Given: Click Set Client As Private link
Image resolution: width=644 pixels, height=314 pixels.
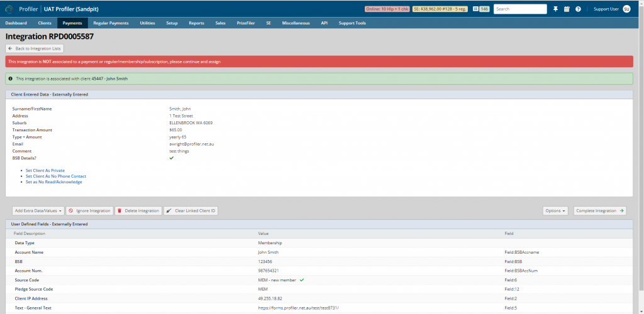Looking at the screenshot, I should pos(45,170).
